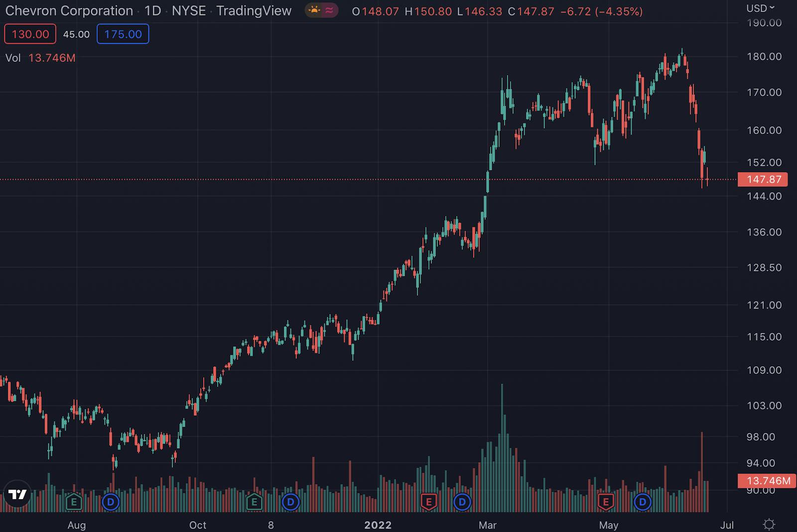Click the close value C147.87 in the header
The image size is (797, 532).
[531, 11]
